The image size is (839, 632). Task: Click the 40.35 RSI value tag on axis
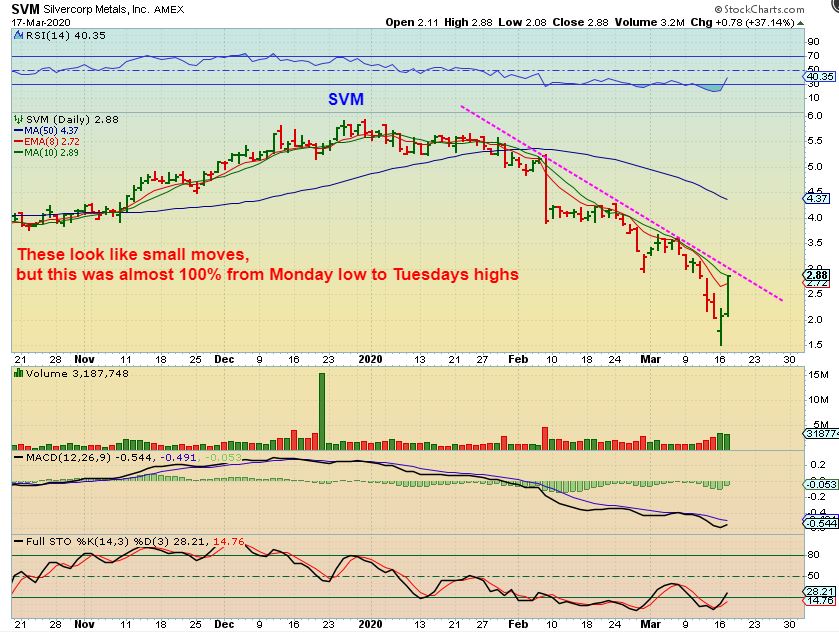820,77
